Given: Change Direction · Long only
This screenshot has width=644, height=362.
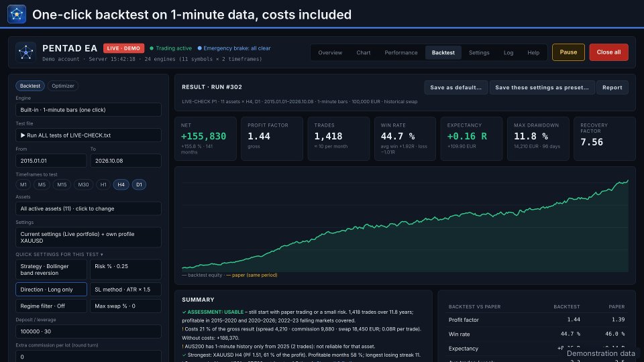Looking at the screenshot, I should pyautogui.click(x=51, y=290).
